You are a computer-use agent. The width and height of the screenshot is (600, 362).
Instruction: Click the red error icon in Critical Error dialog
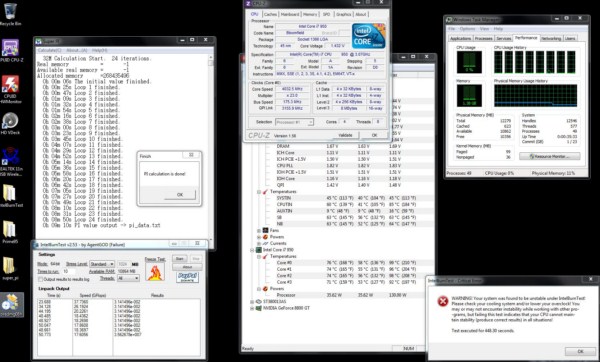(x=443, y=302)
